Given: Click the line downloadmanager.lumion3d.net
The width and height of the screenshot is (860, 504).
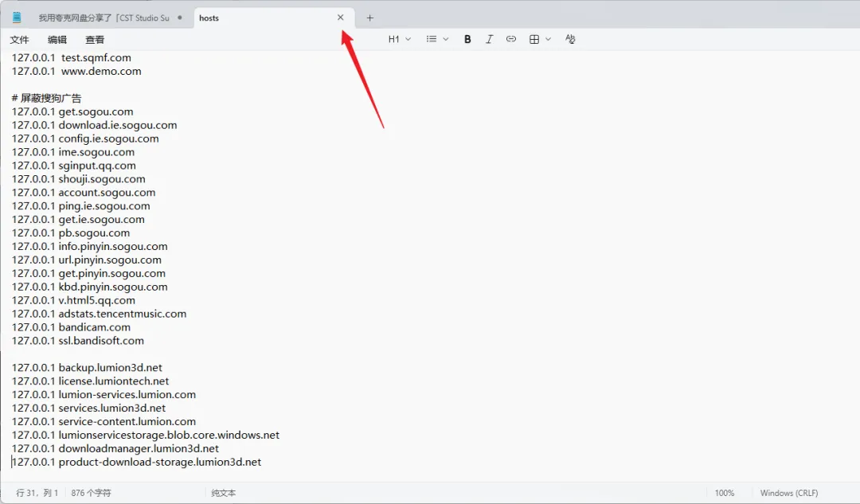Looking at the screenshot, I should pos(115,448).
